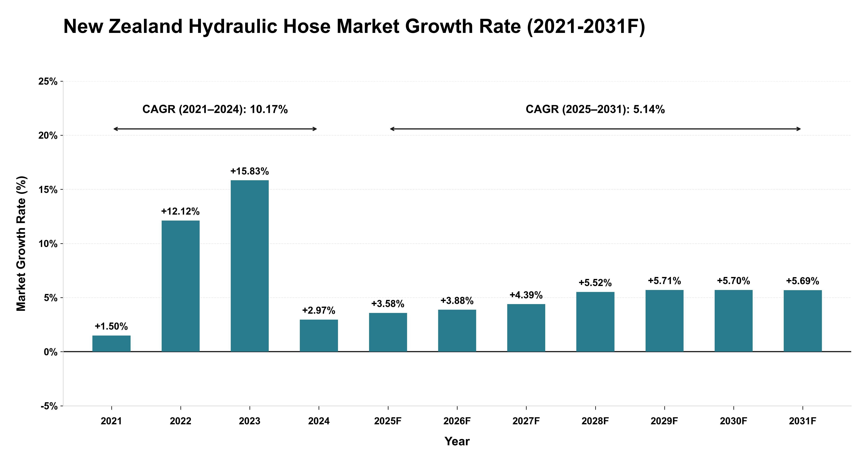Viewport: 868px width, 461px height.
Task: Click the 5% y-axis tick label
Action: 51,298
